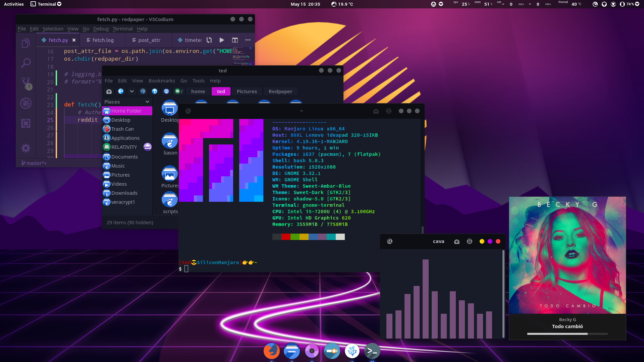
Task: Open a new tab in the ted file manager
Action: [x=109, y=91]
